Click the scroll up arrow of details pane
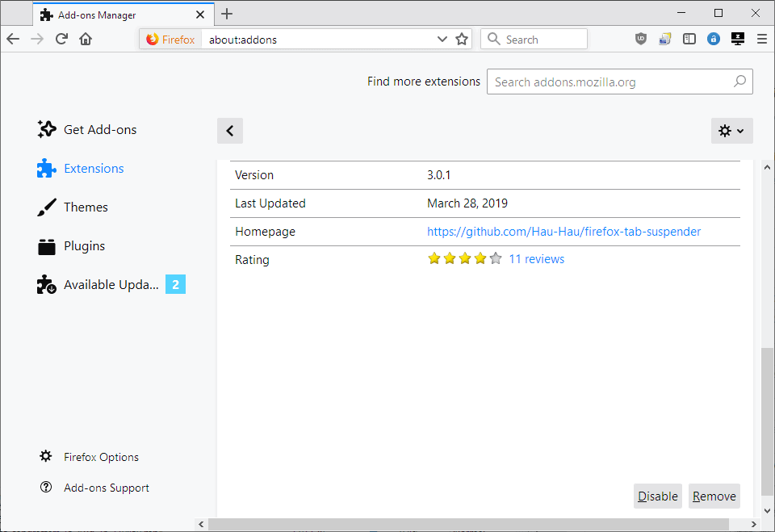This screenshot has height=532, width=775. pyautogui.click(x=767, y=168)
